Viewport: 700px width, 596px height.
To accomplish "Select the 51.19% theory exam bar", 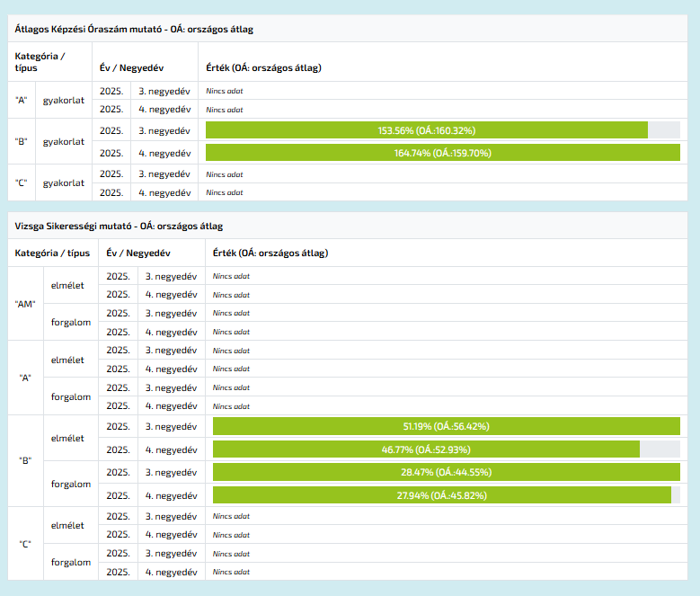I will click(x=446, y=426).
